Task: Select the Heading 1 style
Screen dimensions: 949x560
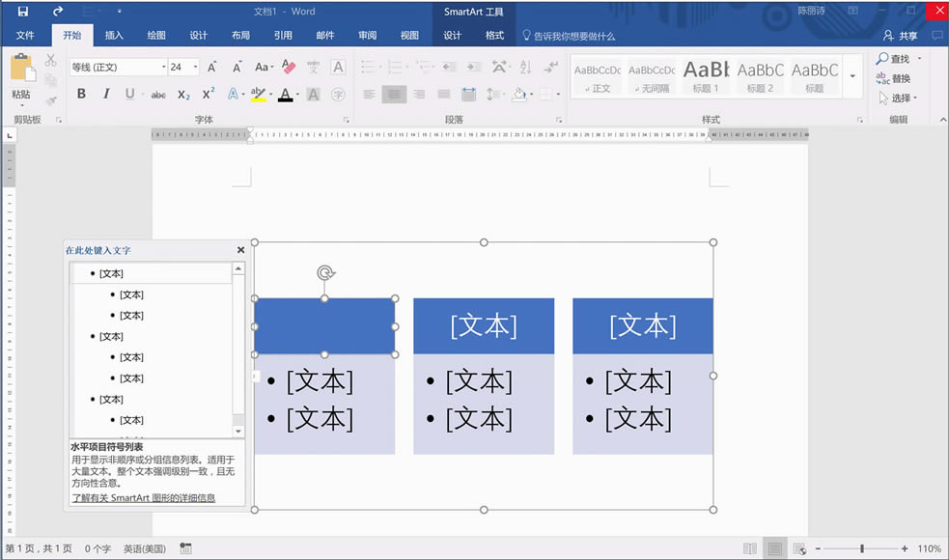Action: pyautogui.click(x=706, y=76)
